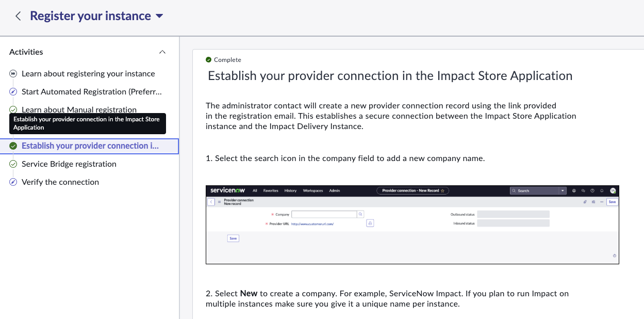The width and height of the screenshot is (644, 319).
Task: Click the filled green check beside Establish your provider
Action: click(13, 146)
